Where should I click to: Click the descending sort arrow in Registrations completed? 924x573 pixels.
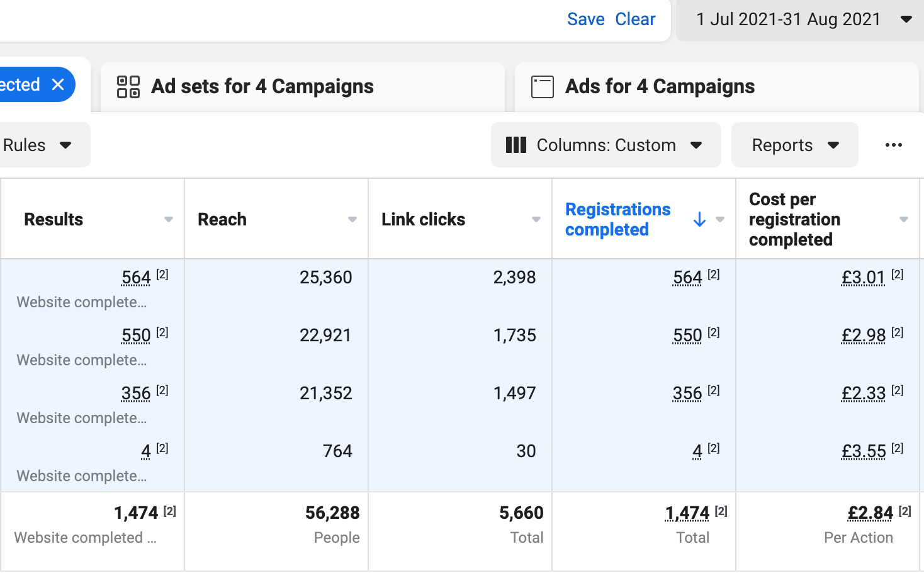(699, 220)
